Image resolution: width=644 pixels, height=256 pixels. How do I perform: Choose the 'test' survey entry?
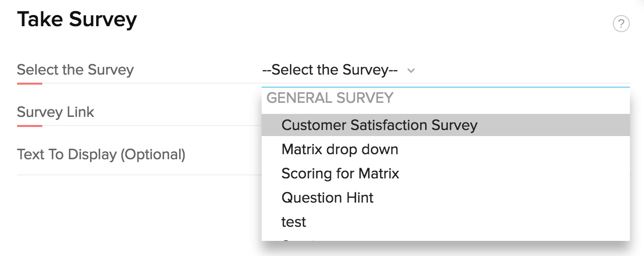(x=294, y=222)
